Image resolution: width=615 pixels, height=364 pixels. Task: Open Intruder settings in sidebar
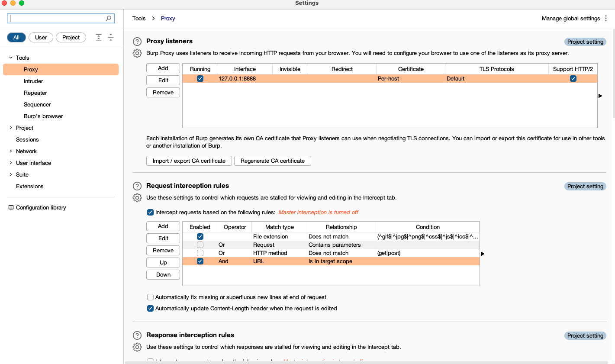(x=33, y=81)
